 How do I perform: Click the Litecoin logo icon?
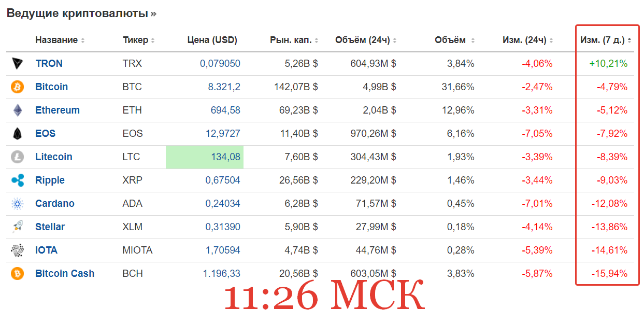(18, 157)
